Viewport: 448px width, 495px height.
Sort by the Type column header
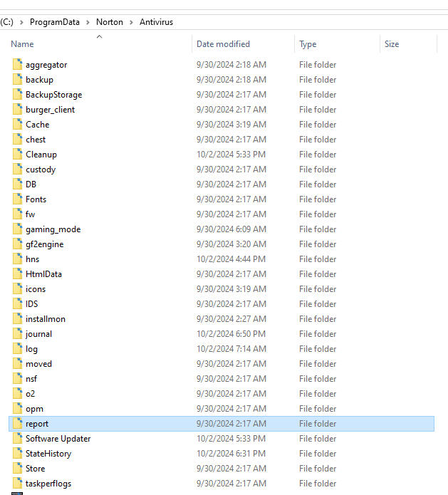[308, 44]
